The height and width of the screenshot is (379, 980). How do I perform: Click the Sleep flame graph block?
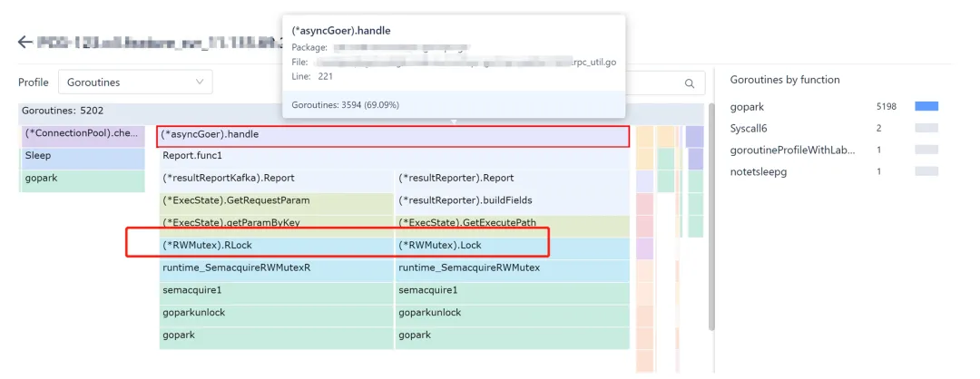tap(82, 156)
